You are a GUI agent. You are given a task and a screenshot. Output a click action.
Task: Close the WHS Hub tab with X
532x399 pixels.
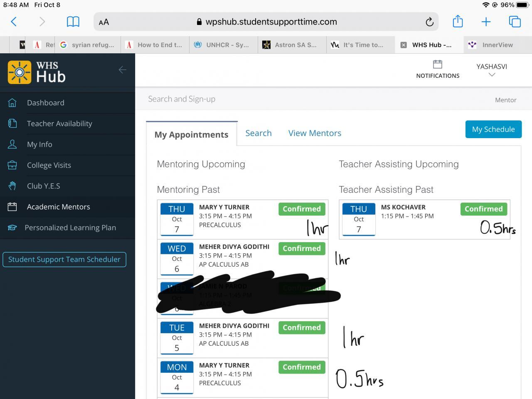[403, 45]
